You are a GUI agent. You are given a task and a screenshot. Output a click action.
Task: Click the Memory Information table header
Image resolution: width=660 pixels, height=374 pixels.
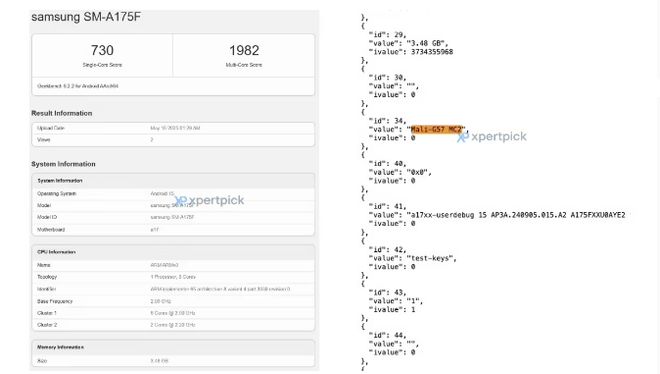[173, 347]
